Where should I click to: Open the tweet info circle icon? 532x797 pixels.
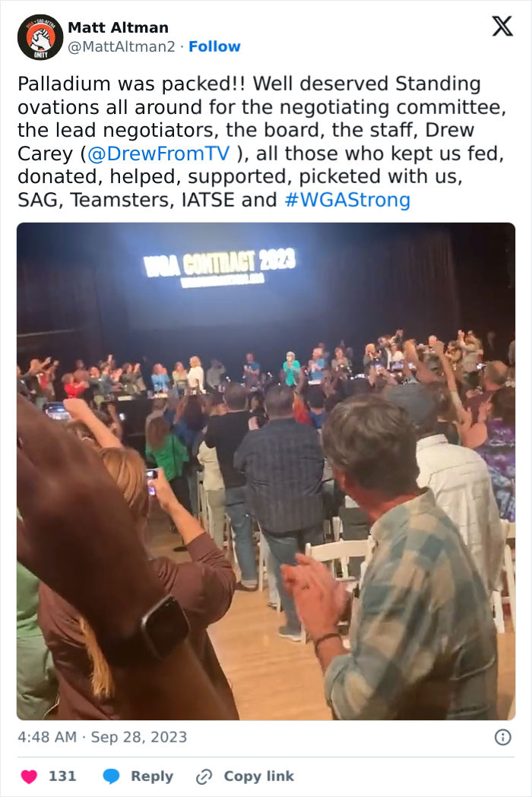point(503,737)
